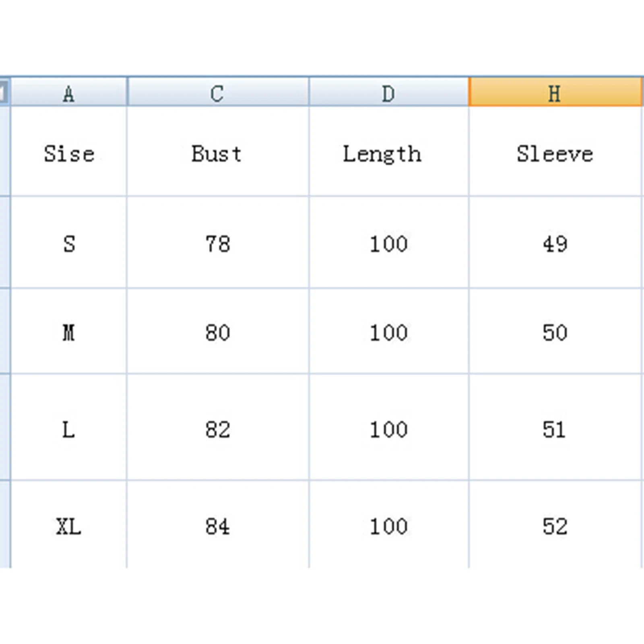Click the size 'S' cell
Viewport: 644px width, 644px height.
69,244
